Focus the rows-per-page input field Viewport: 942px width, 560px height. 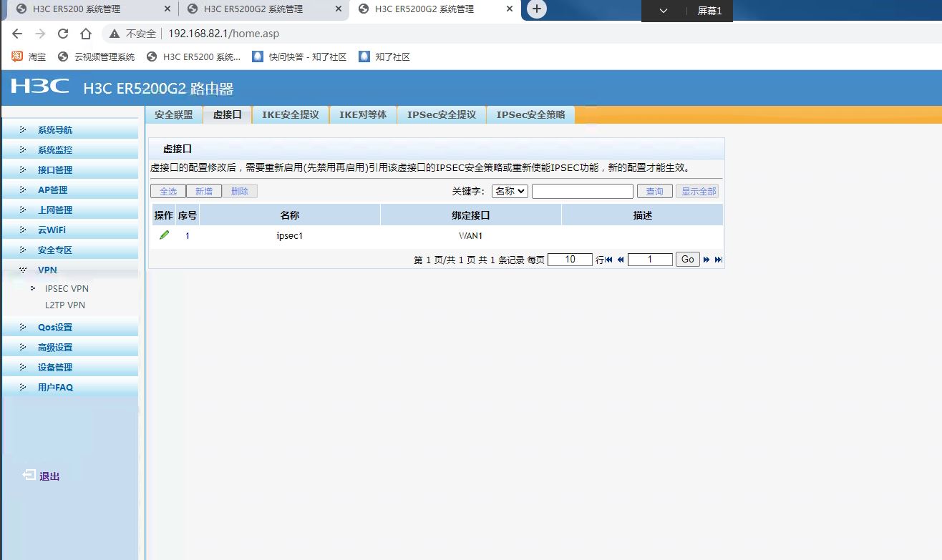pyautogui.click(x=570, y=260)
